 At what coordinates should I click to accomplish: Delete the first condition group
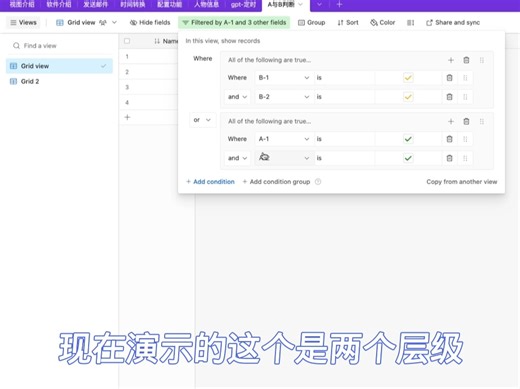(x=466, y=60)
